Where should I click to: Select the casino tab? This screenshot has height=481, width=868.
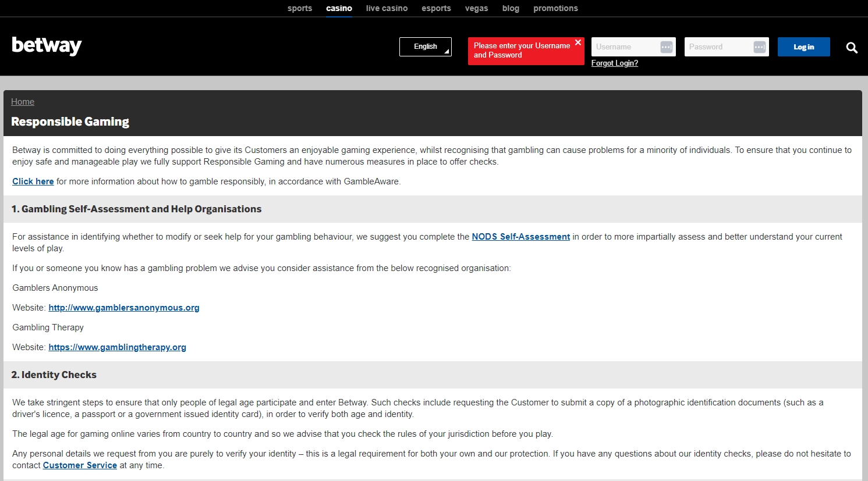point(339,8)
